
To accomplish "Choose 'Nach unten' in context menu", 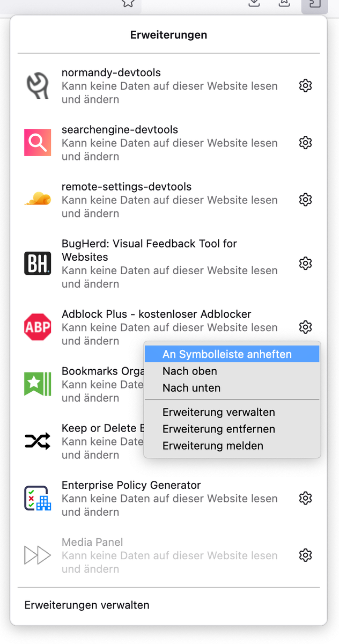I will 191,387.
